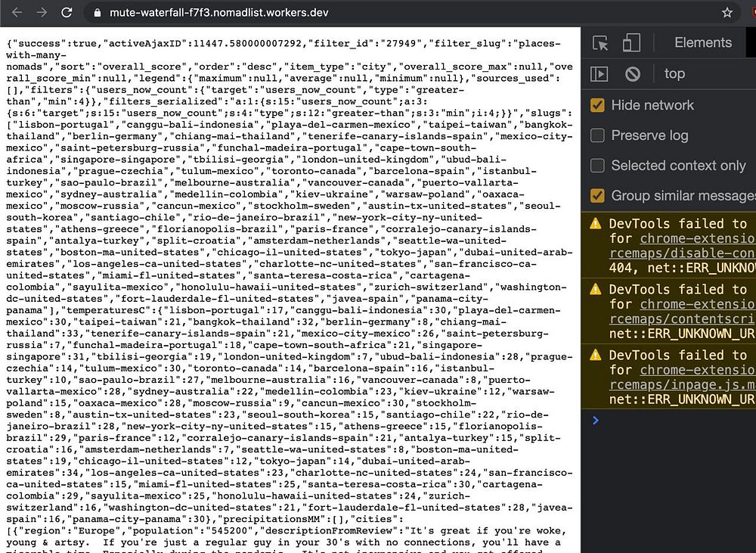Open rcemaps/contentscri link in second warning
Viewport: 756px width, 553px height.
point(682,318)
